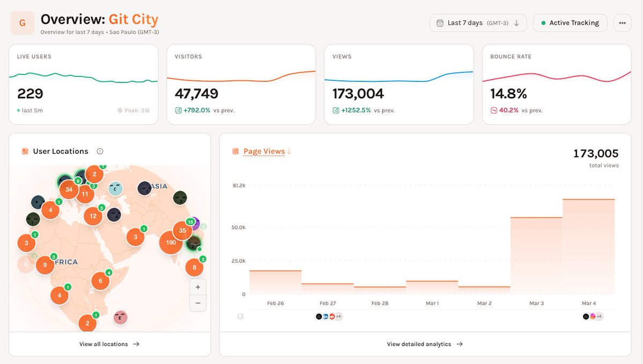Click the trend icon next to +792.0%
Image resolution: width=643 pixels, height=364 pixels.
coord(178,110)
